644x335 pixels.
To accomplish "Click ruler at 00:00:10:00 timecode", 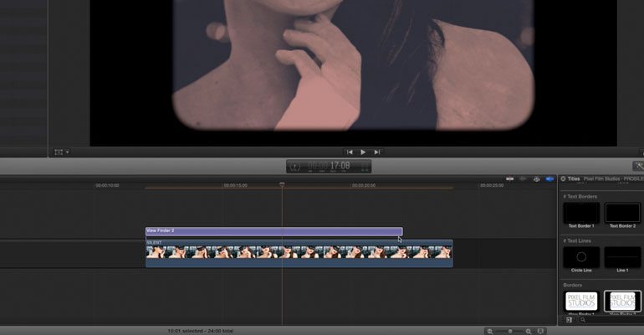I will point(107,185).
